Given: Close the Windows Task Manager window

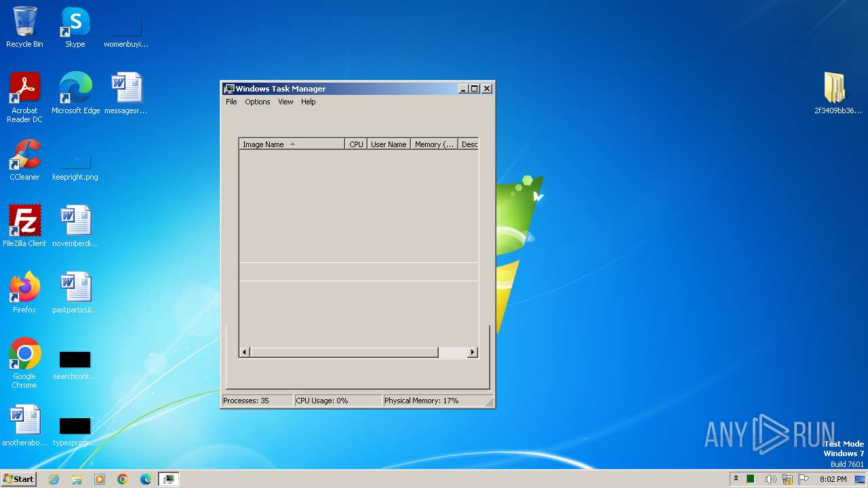Looking at the screenshot, I should pos(487,89).
